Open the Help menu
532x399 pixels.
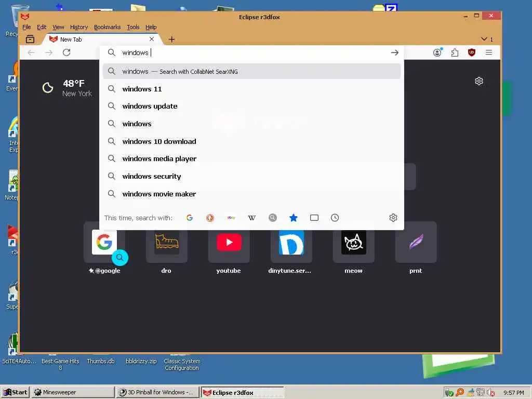tap(151, 27)
